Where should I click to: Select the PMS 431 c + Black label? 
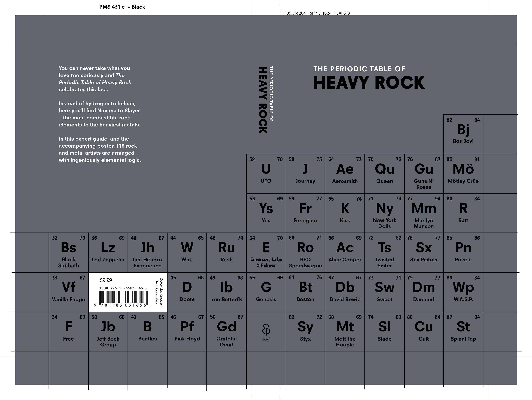point(122,7)
